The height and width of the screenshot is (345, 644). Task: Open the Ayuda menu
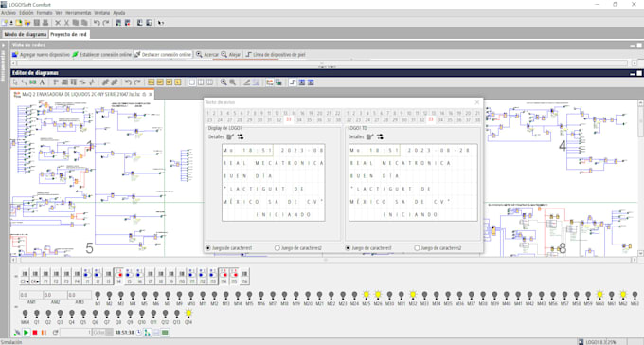119,13
